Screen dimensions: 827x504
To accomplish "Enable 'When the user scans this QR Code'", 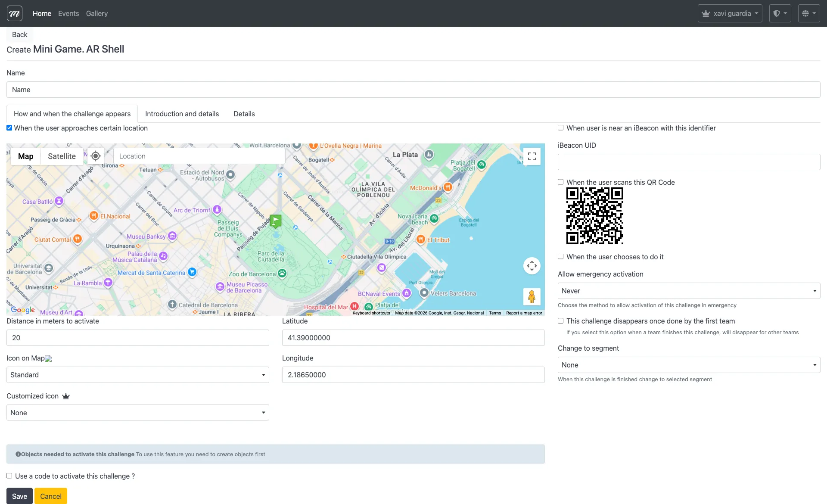I will pyautogui.click(x=560, y=182).
